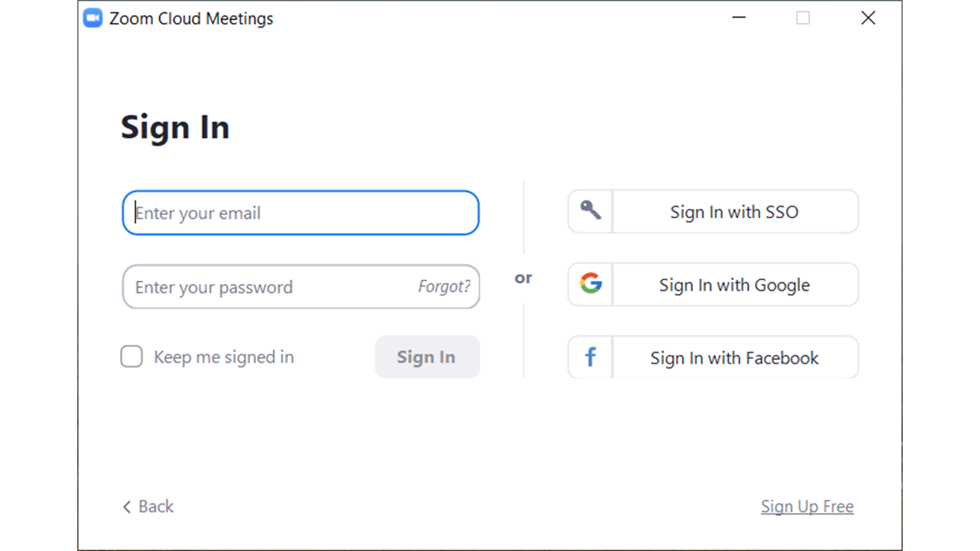Go back using the Back text link

[156, 507]
